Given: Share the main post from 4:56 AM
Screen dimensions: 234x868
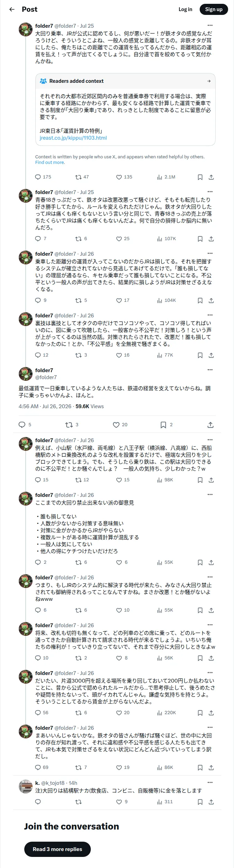Looking at the screenshot, I should tap(210, 425).
